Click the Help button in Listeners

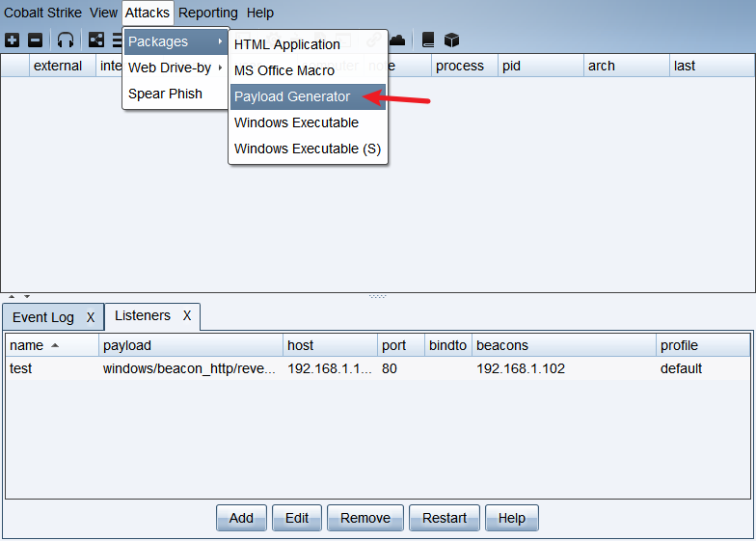[511, 518]
